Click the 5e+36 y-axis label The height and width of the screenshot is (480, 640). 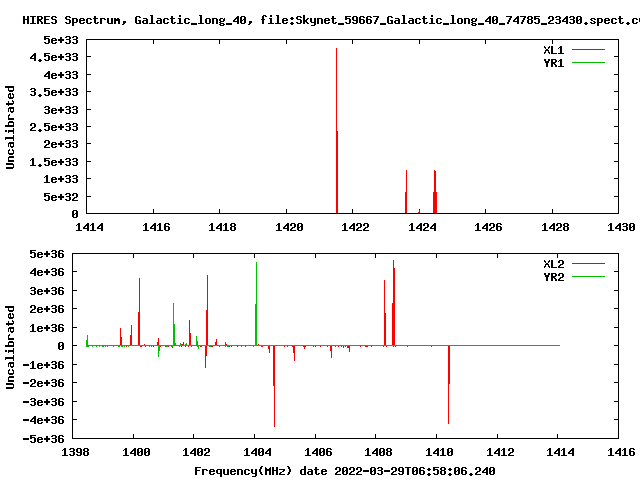click(47, 254)
